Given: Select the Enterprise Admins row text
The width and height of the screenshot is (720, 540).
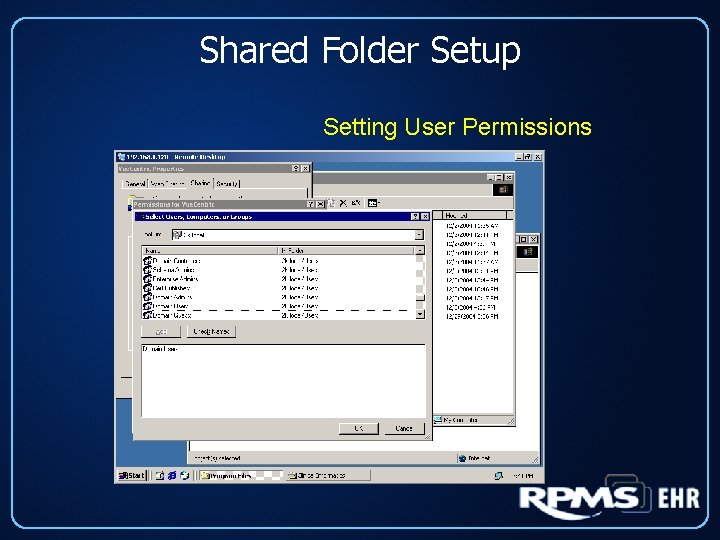Looking at the screenshot, I should pos(175,279).
